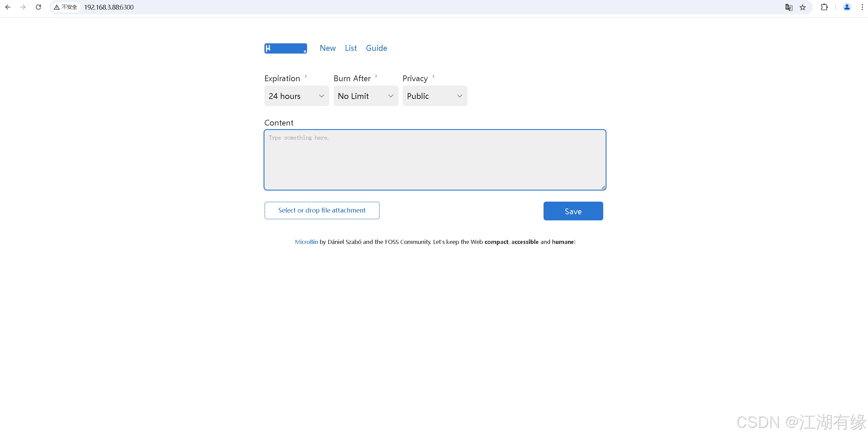Click Select or drop file attachment
The width and height of the screenshot is (868, 436).
pos(322,210)
